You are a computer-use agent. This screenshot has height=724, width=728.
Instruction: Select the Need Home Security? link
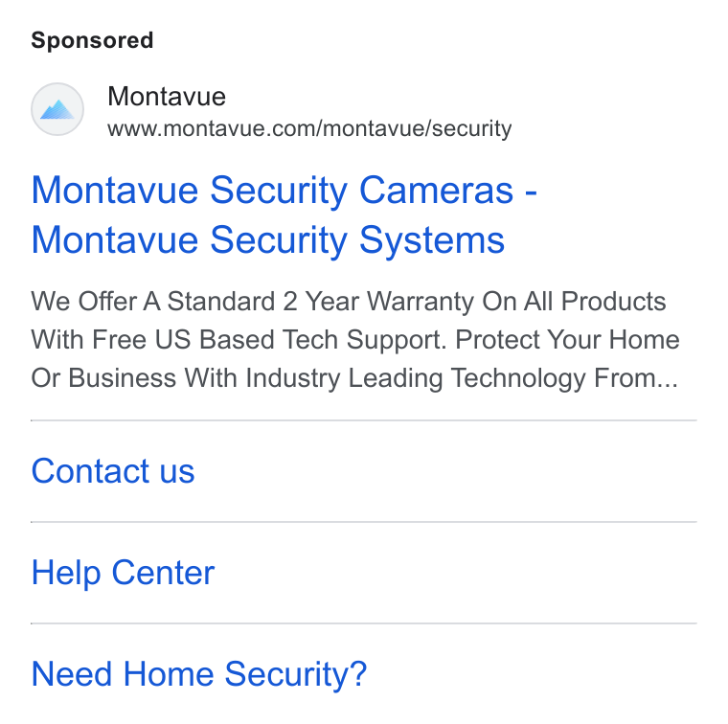point(199,674)
